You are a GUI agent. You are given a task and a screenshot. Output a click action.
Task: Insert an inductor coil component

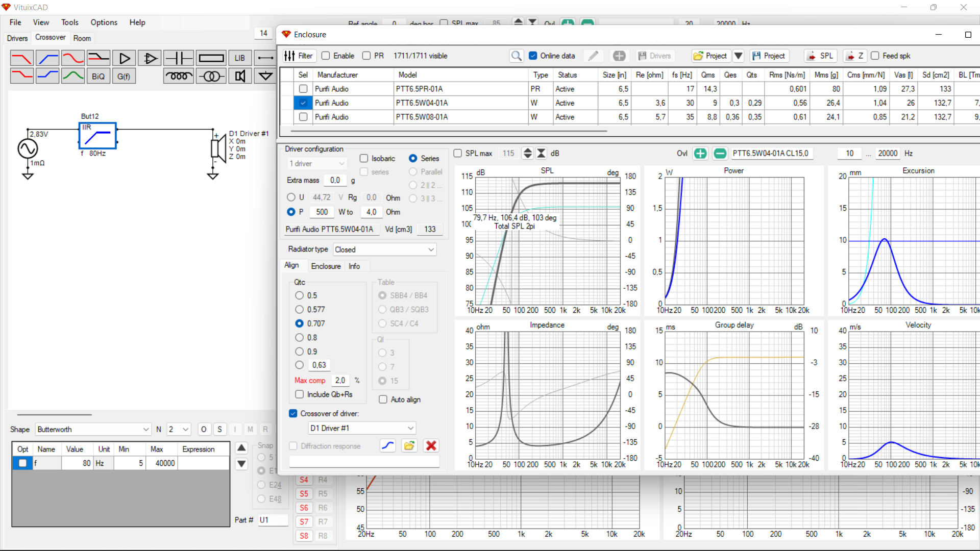[179, 76]
